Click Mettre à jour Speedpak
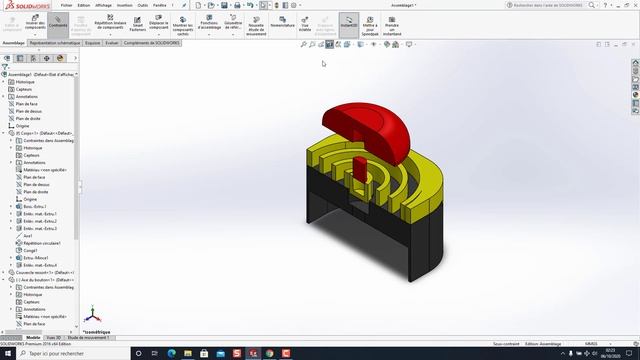This screenshot has height=360, width=640. coord(370,27)
